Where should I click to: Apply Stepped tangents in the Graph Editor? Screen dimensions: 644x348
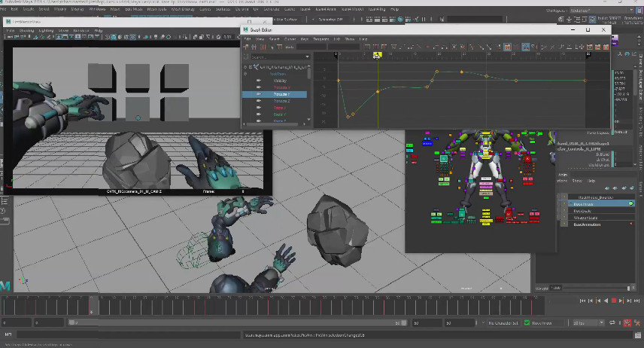(436, 47)
